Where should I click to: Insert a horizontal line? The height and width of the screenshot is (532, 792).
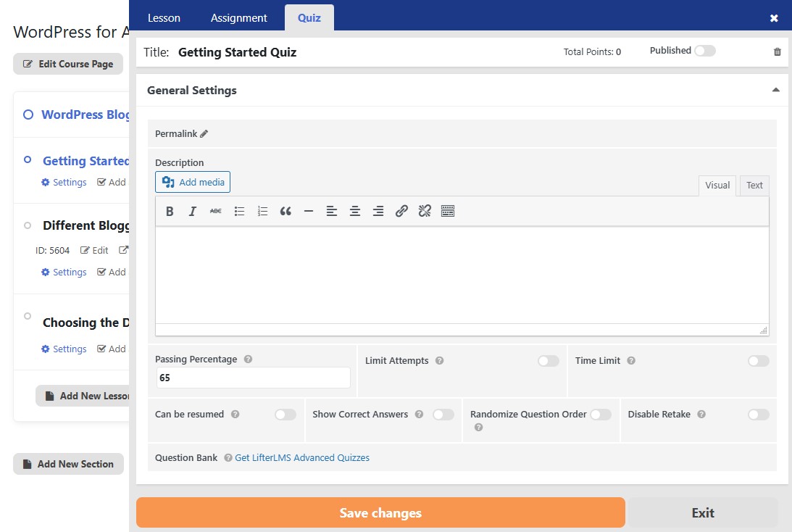click(x=309, y=211)
